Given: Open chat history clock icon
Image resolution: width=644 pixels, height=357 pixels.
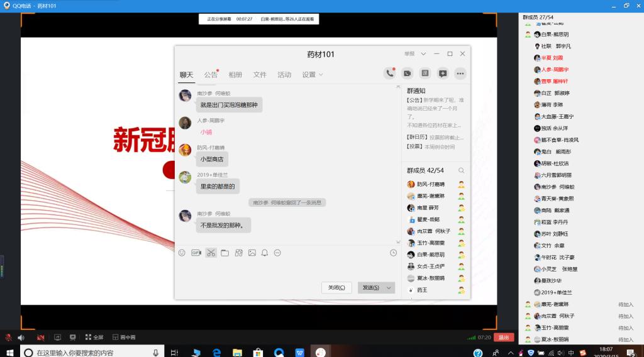Looking at the screenshot, I should [x=393, y=253].
